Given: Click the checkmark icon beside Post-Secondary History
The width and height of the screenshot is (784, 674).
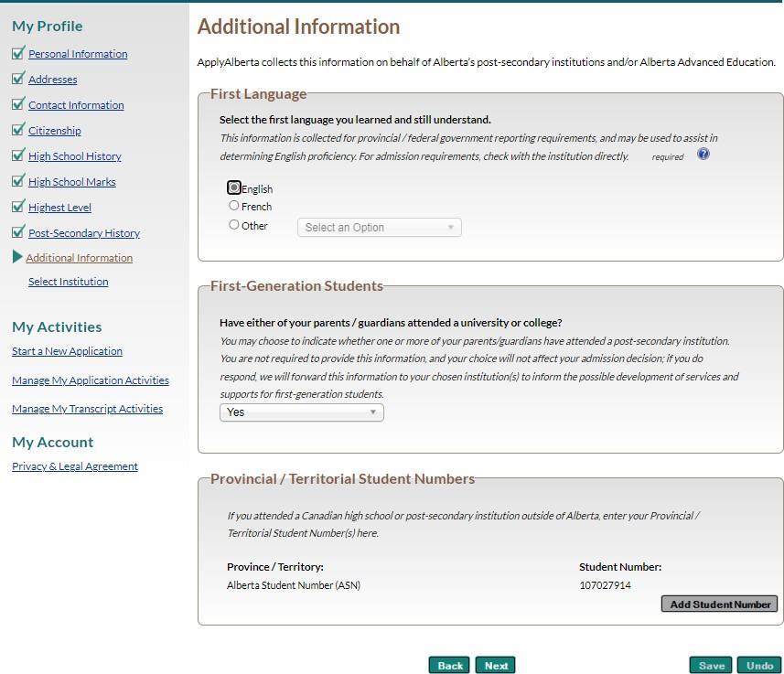Looking at the screenshot, I should pyautogui.click(x=18, y=231).
